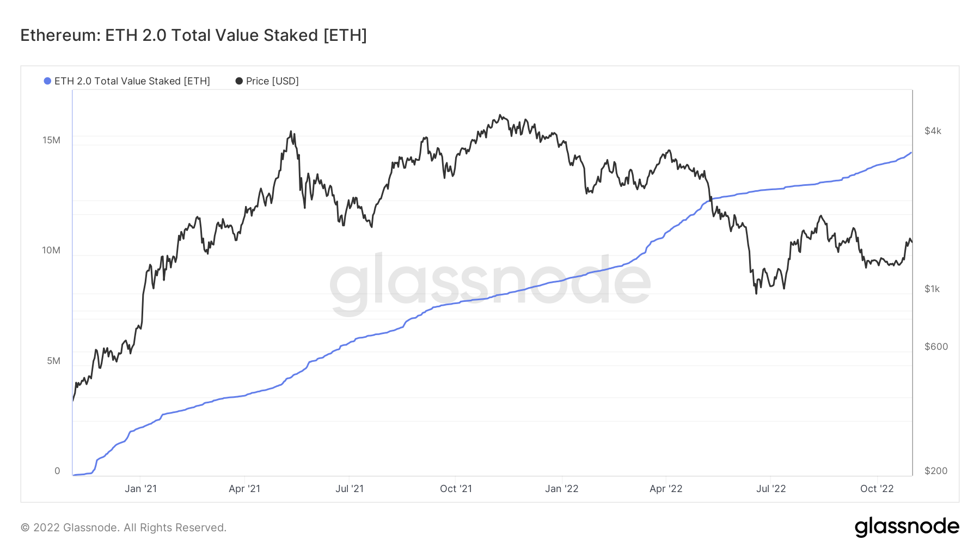The image size is (980, 552).
Task: Select the Jul '21 x-axis label
Action: [350, 489]
